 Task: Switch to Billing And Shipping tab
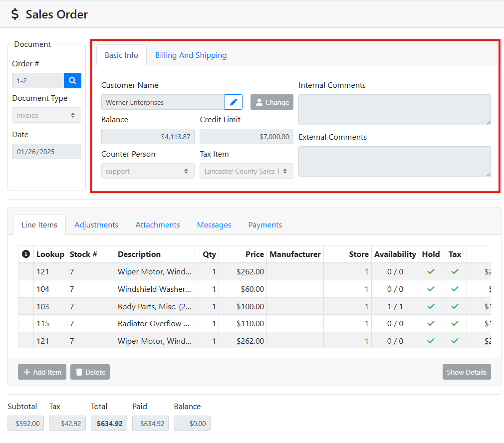tap(191, 55)
